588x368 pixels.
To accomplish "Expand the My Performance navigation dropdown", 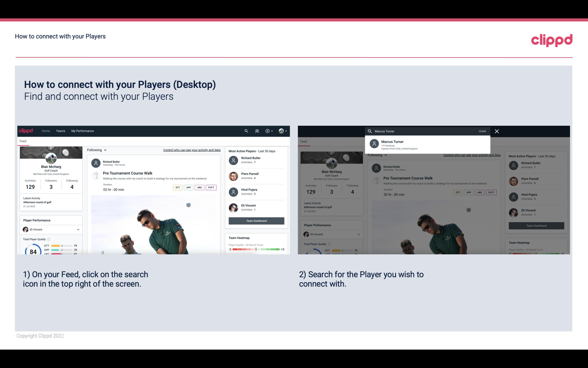I will tap(83, 131).
